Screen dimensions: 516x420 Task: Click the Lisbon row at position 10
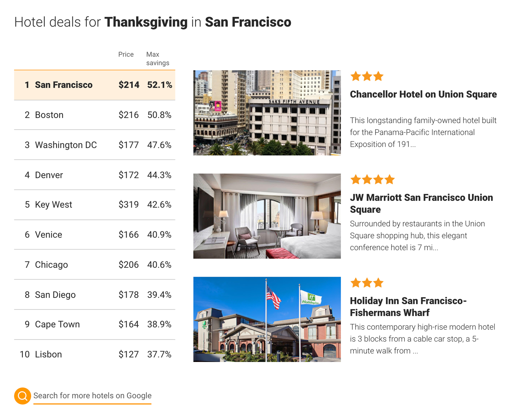94,354
